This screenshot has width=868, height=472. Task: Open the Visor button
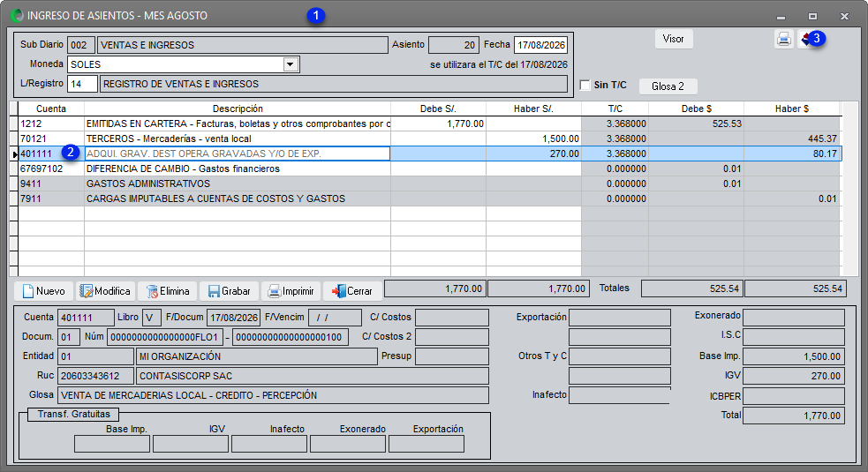tap(674, 39)
